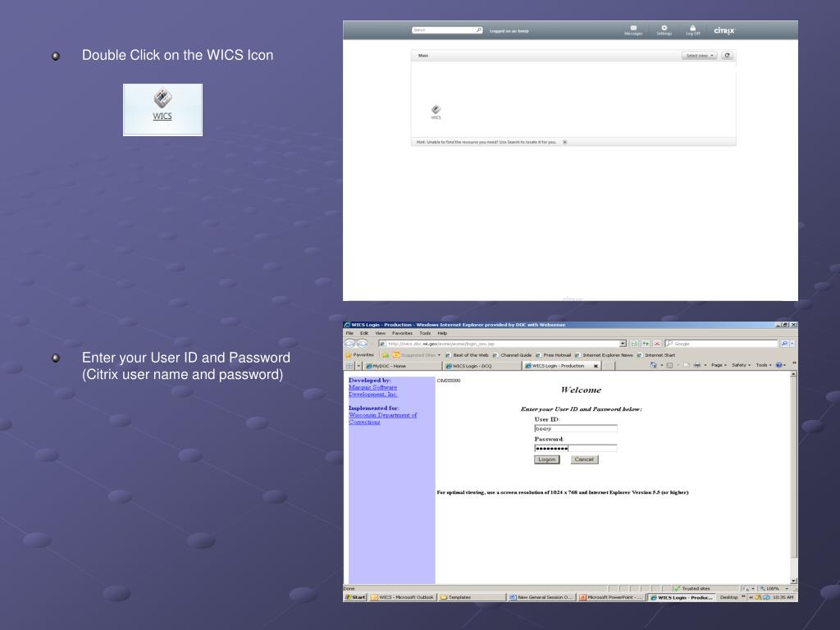The image size is (840, 630).
Task: Click the Password field
Action: tap(575, 448)
